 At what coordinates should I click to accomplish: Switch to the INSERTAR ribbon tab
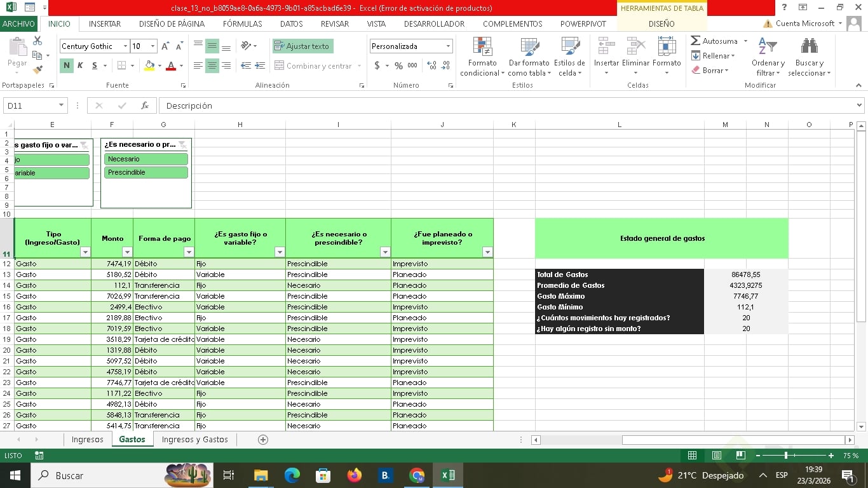click(x=105, y=24)
